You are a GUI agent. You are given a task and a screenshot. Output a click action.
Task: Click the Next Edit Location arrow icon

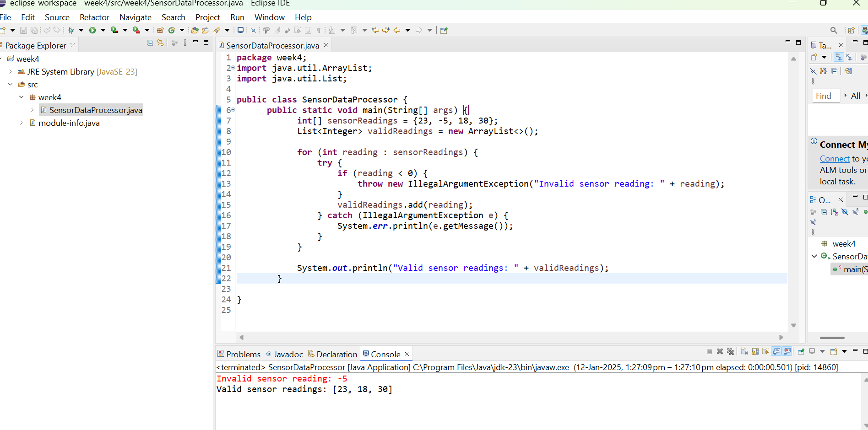click(386, 30)
